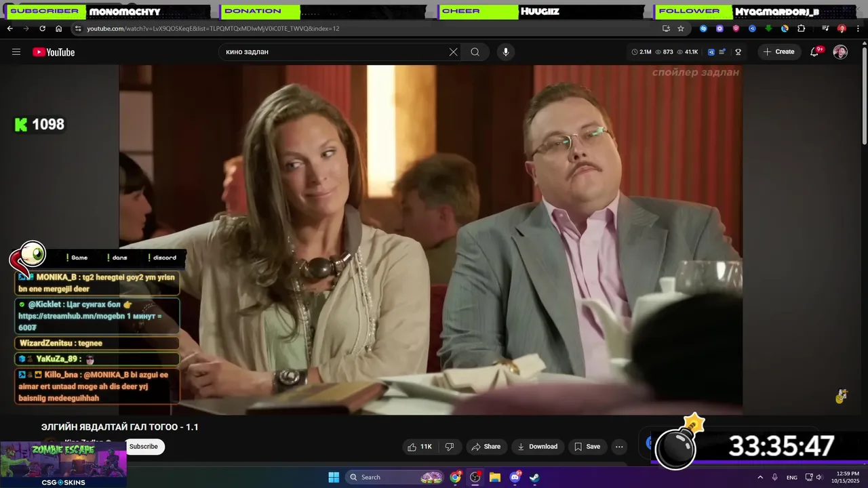Open the Windows Start menu

[x=334, y=477]
